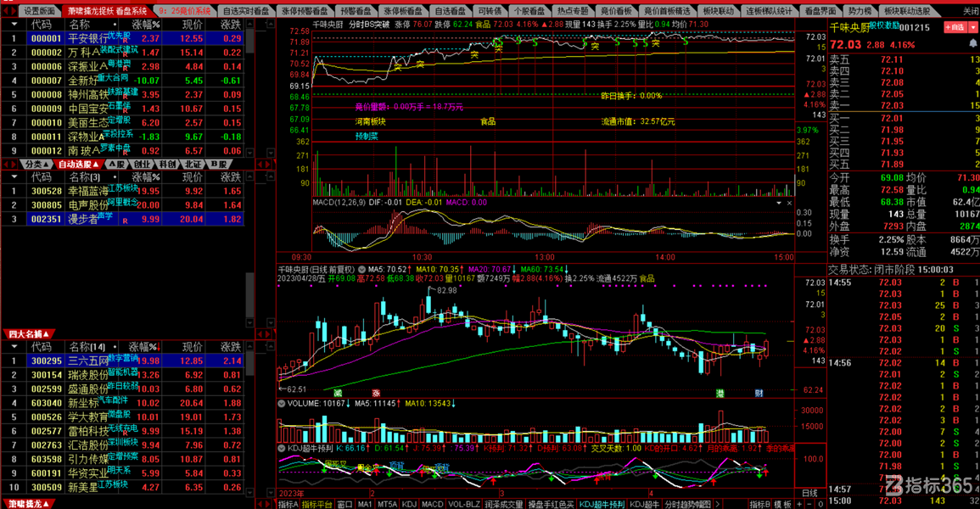Viewport: 980px width, 509px height.
Task: Switch indicator to MT5A
Action: click(x=388, y=504)
